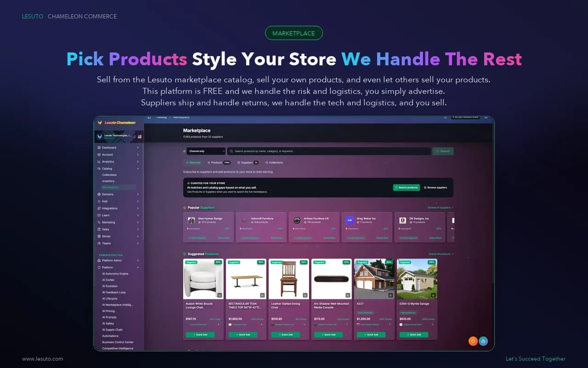The image size is (588, 368).
Task: Switch to the Discover tab
Action: [193, 162]
